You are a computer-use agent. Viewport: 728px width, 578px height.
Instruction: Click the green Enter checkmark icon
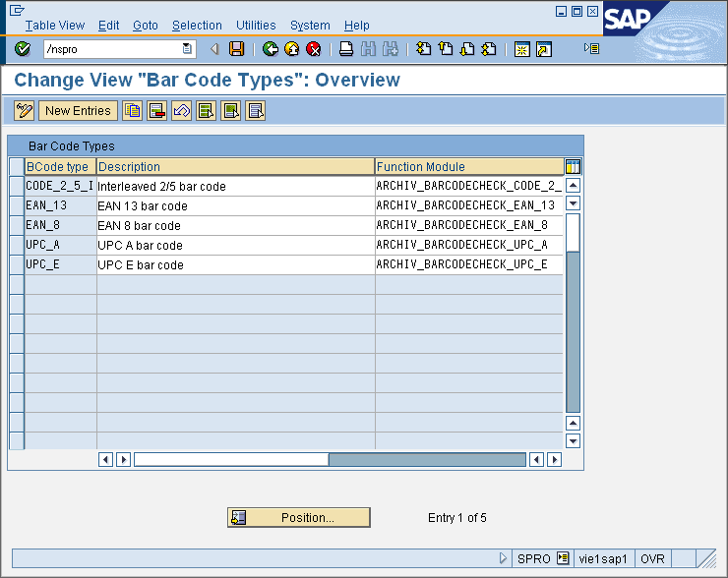coord(23,49)
